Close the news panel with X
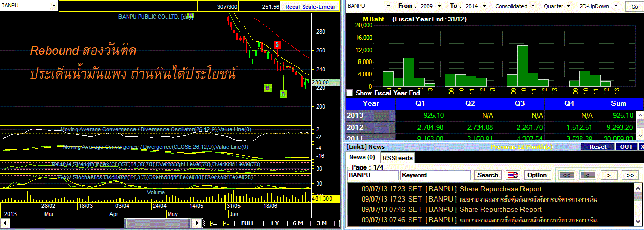 (x=641, y=147)
